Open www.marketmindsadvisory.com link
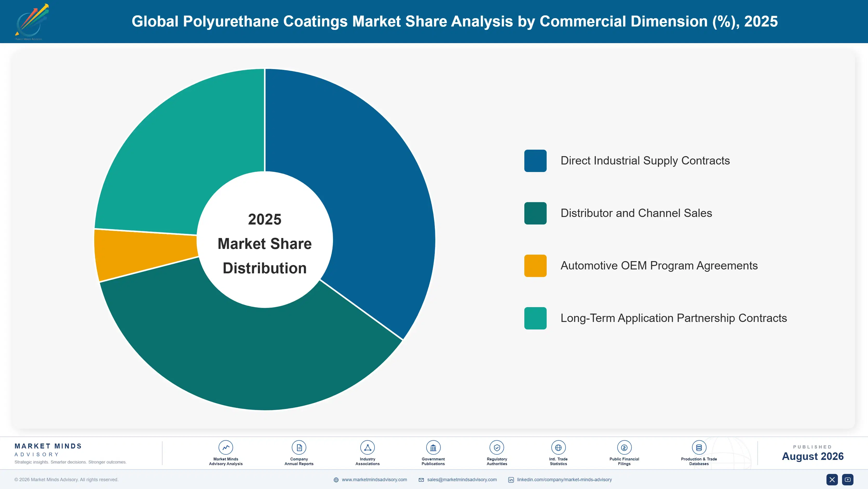Screen dimensions: 868x489 pyautogui.click(x=374, y=480)
